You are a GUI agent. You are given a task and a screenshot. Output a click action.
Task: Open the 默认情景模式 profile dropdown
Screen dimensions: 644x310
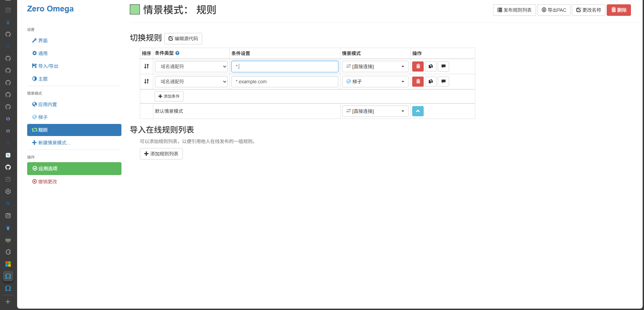click(x=375, y=111)
